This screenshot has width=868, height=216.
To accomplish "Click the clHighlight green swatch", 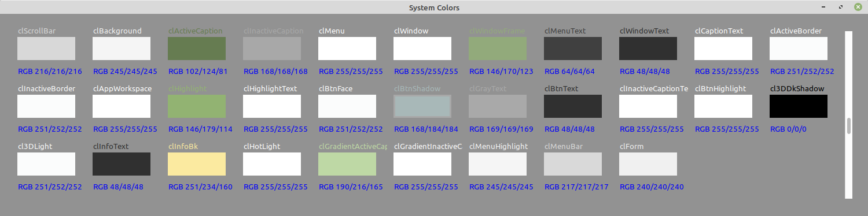I will 197,106.
